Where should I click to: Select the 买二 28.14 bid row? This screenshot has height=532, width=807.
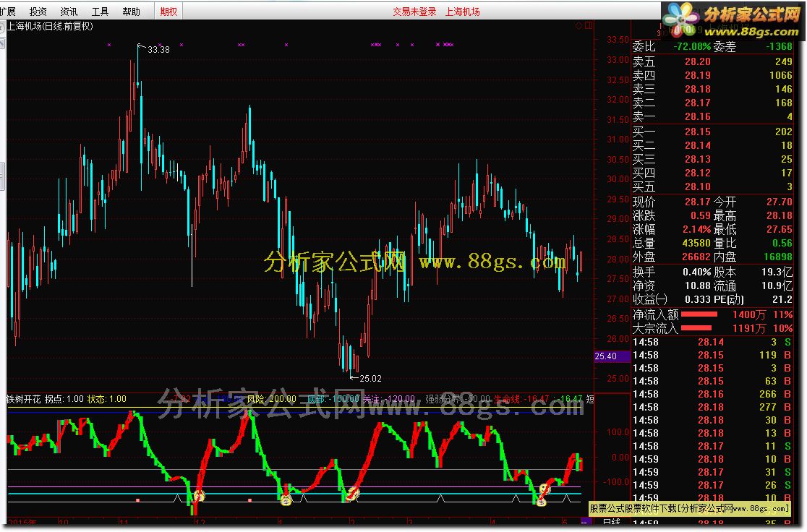click(x=712, y=145)
